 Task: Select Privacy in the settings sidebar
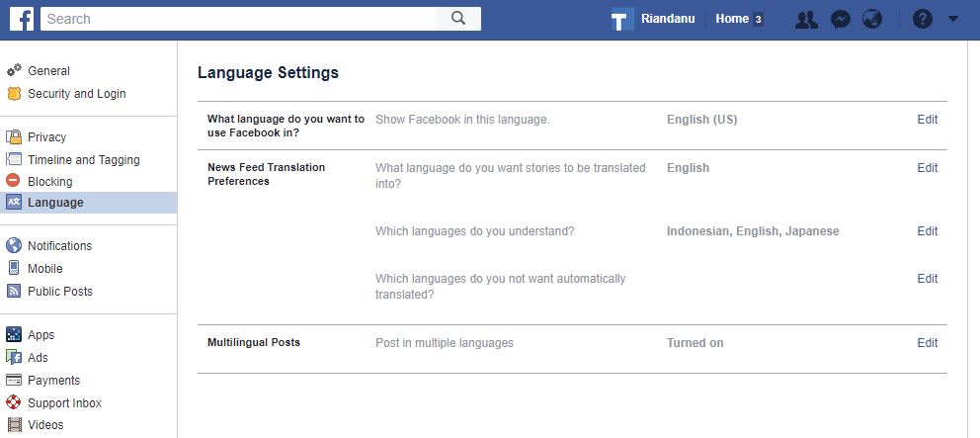point(46,137)
